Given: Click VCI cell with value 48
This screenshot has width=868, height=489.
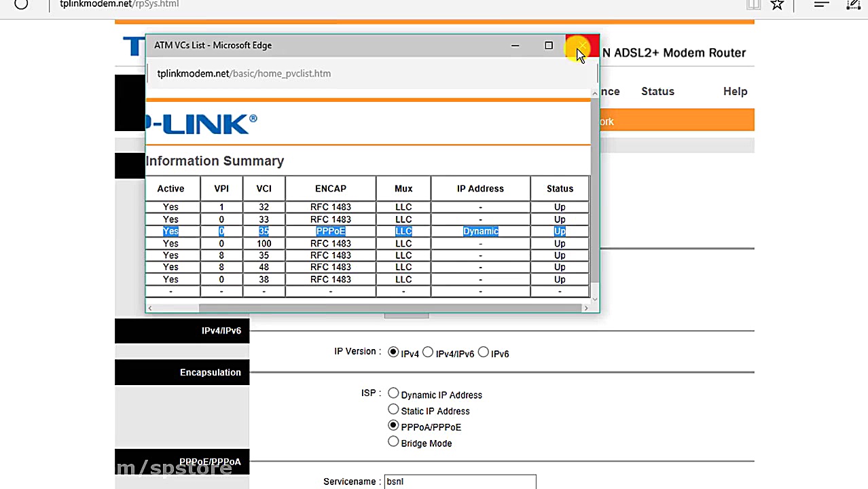Looking at the screenshot, I should pos(264,267).
